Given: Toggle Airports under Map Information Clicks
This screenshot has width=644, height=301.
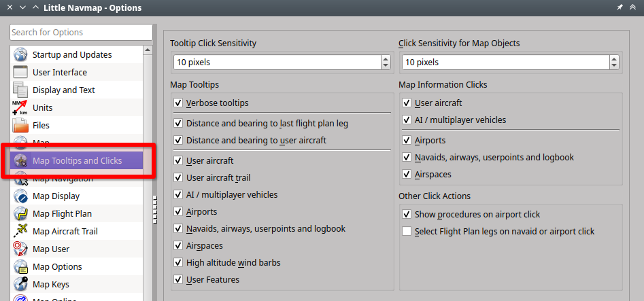Looking at the screenshot, I should point(407,141).
